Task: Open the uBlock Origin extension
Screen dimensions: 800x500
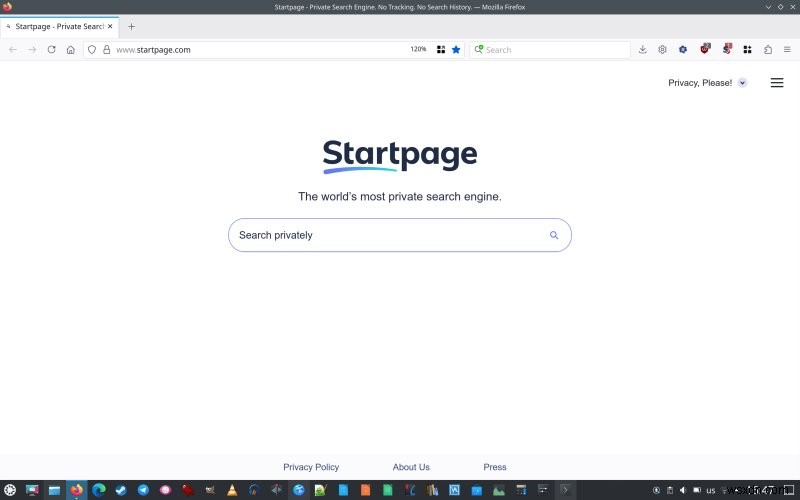Action: pos(705,49)
